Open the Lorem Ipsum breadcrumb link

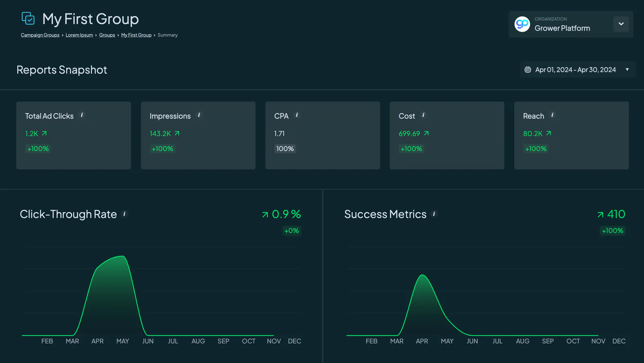pos(79,35)
